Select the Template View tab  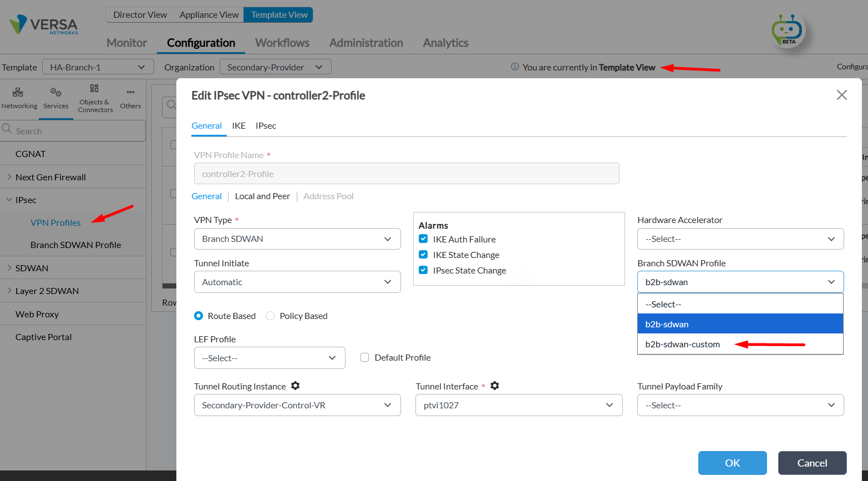pos(279,14)
